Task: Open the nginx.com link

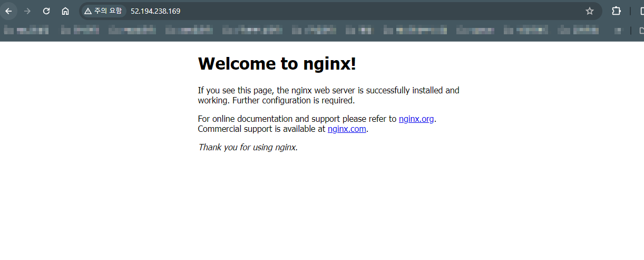Action: pos(347,129)
